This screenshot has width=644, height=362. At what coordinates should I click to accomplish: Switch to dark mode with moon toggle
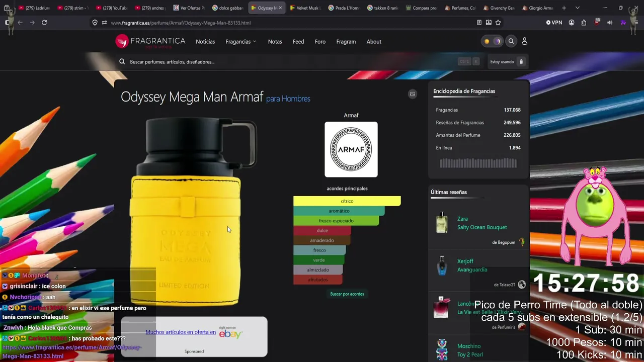498,41
